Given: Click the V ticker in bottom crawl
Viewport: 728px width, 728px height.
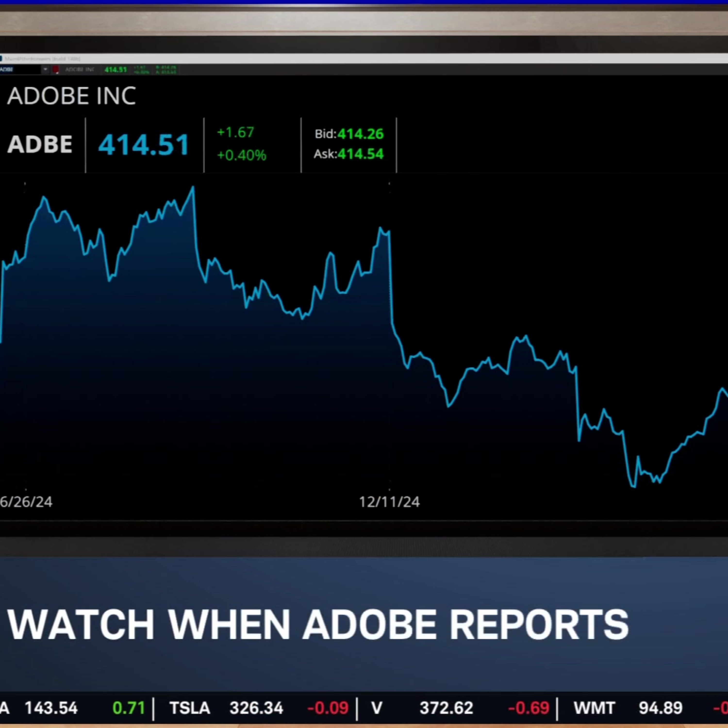Looking at the screenshot, I should (377, 708).
